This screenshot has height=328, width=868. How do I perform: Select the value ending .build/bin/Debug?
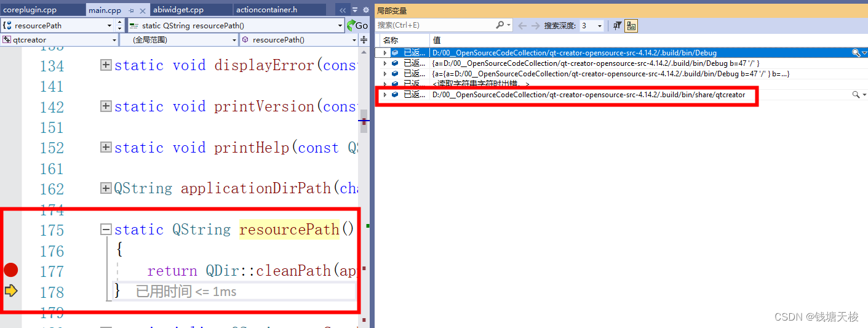pyautogui.click(x=574, y=53)
